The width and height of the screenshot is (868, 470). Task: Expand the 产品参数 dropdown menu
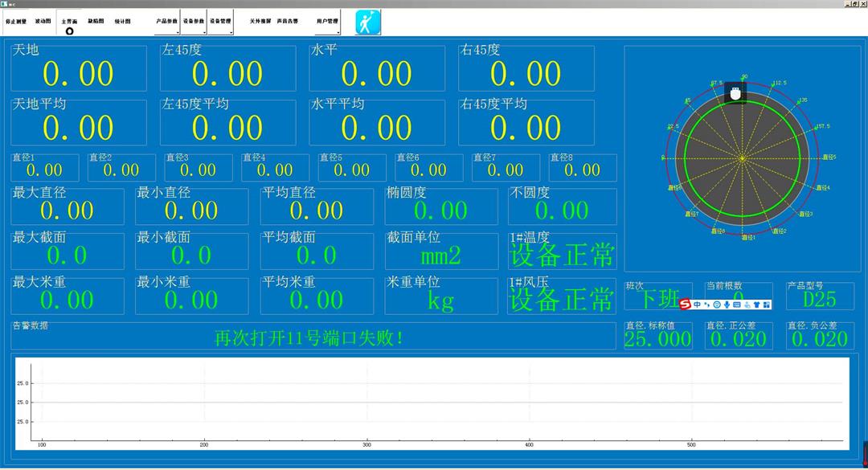[166, 22]
